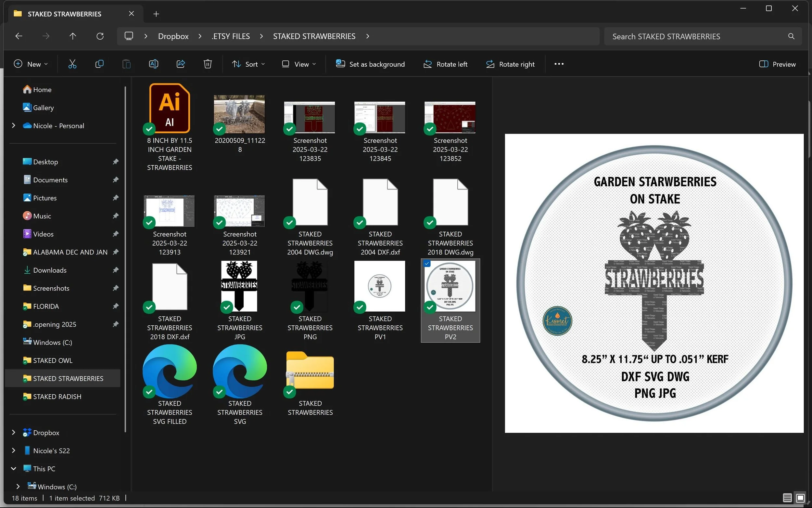The height and width of the screenshot is (508, 812).
Task: Select large thumbnails view icon in status bar
Action: coord(800,498)
